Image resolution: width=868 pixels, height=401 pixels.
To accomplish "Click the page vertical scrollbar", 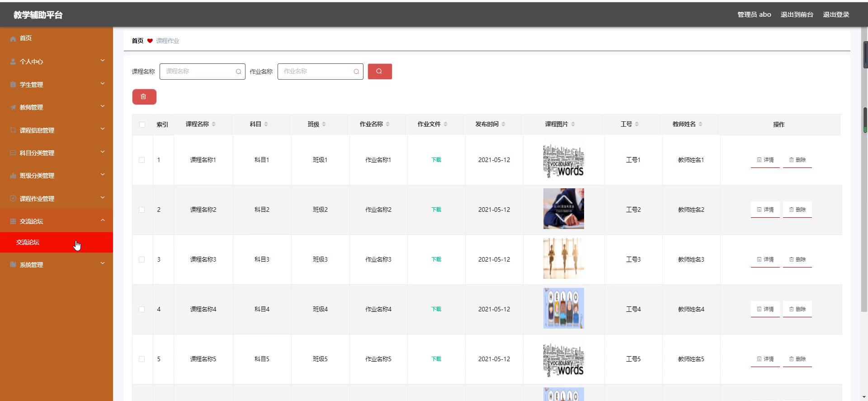I will point(865,181).
